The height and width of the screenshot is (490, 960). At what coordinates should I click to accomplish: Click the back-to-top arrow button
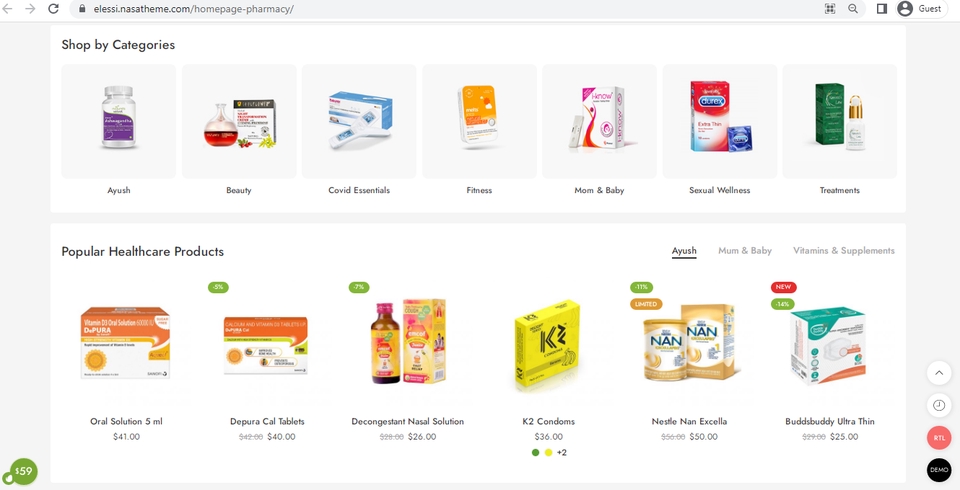(x=939, y=372)
